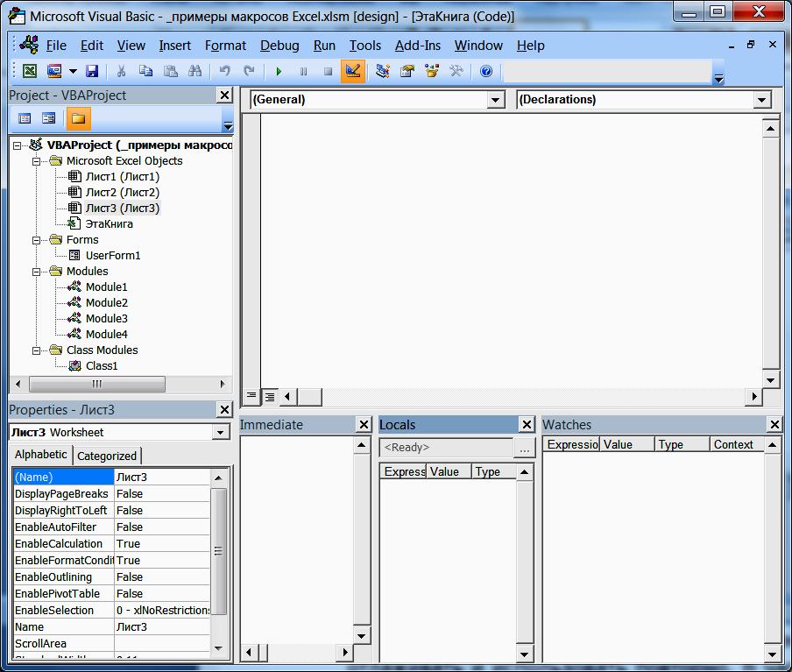
Task: Open the Insert UserForm dropdown arrow
Action: (73, 71)
